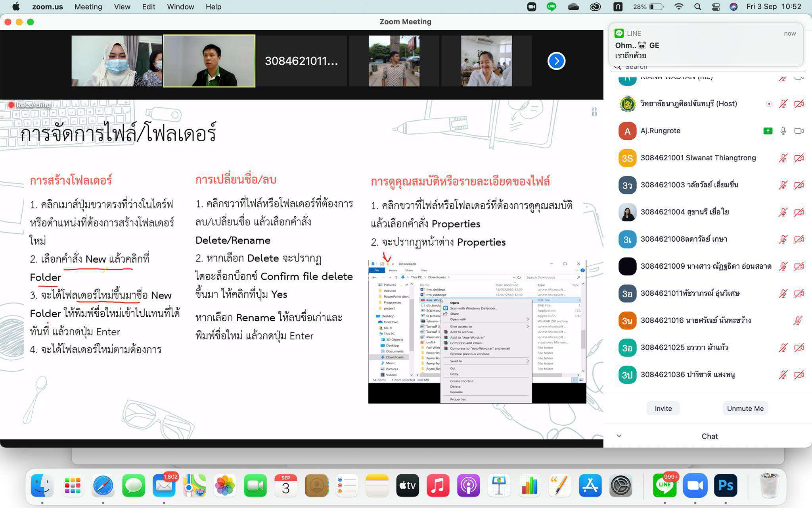Open Spotlight search in menu bar

pos(698,7)
